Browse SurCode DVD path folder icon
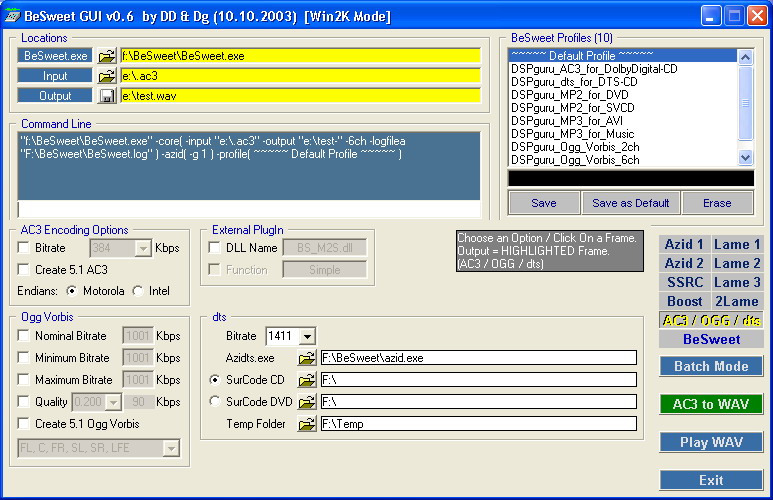 click(307, 401)
